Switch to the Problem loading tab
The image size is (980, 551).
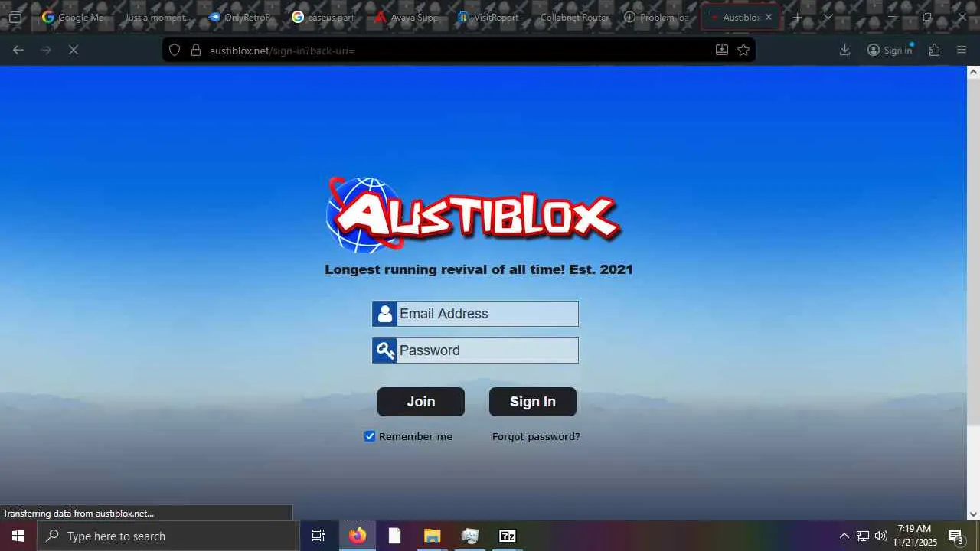tap(657, 17)
